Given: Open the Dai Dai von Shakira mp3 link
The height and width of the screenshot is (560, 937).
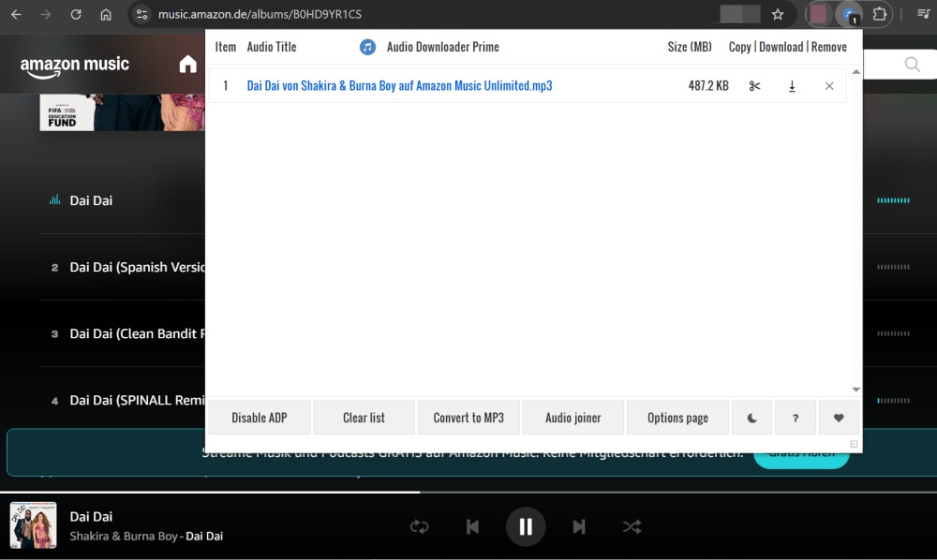Looking at the screenshot, I should click(399, 86).
